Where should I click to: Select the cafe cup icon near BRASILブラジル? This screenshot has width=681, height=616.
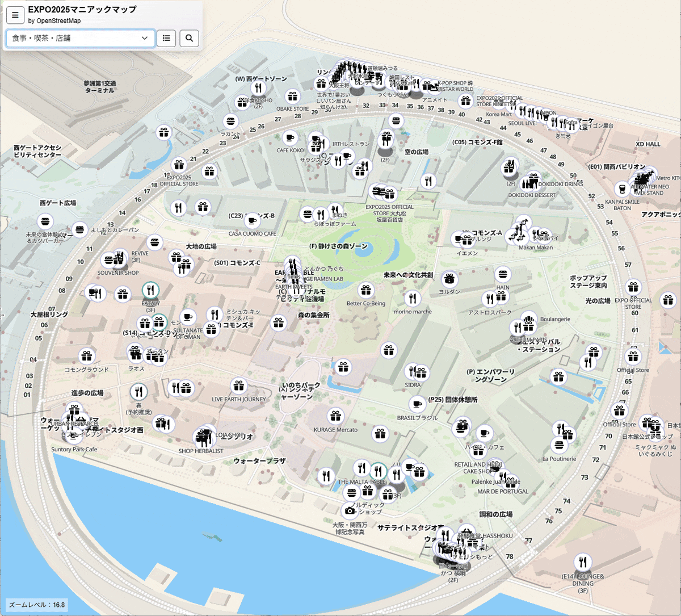(417, 404)
